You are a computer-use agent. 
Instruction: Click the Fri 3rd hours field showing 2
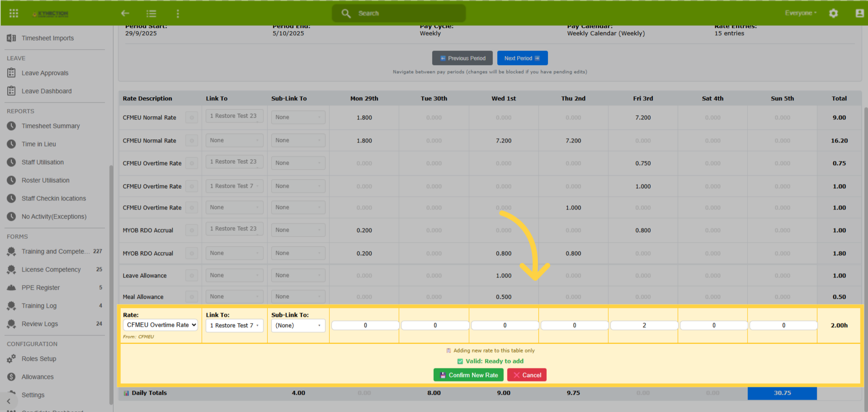pyautogui.click(x=644, y=325)
